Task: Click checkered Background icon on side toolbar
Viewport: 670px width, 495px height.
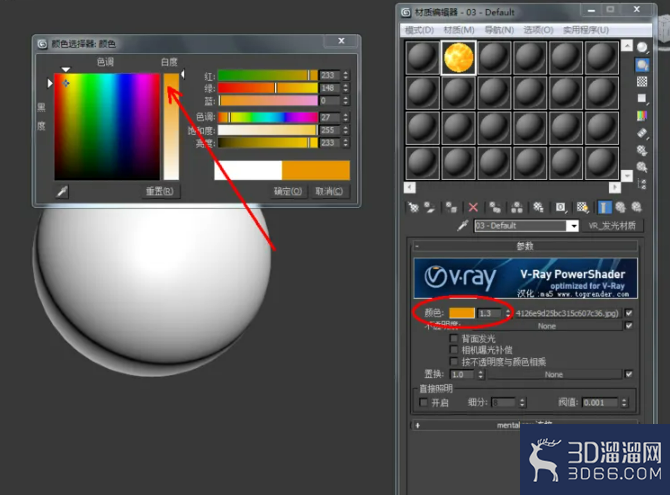Action: click(x=642, y=81)
